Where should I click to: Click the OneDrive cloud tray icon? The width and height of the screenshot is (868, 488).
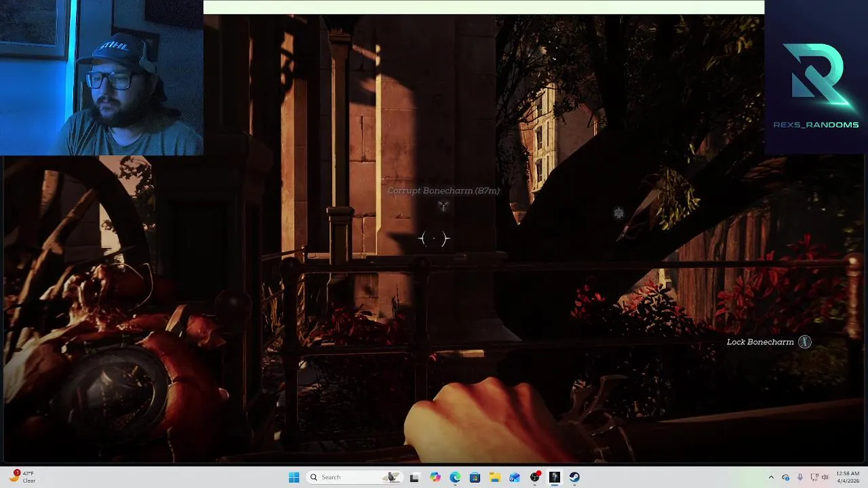click(x=786, y=477)
